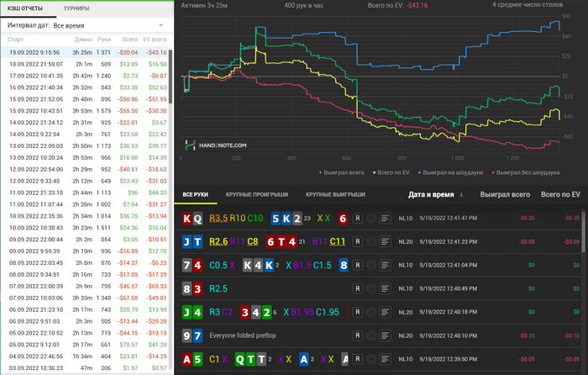Select session 05.09.2022 9:12:01
This screenshot has width=588, height=375.
pyautogui.click(x=86, y=345)
